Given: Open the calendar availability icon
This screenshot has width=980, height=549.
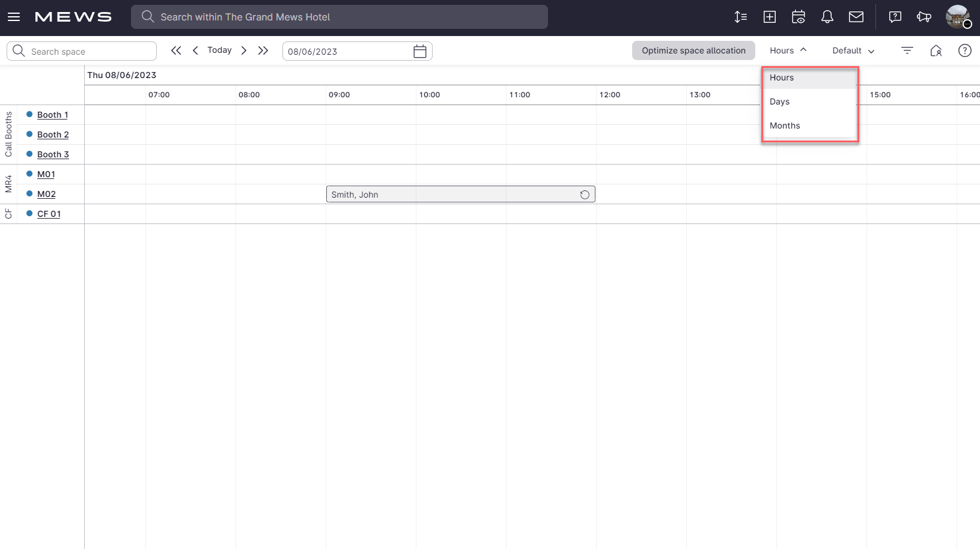Looking at the screenshot, I should (799, 17).
